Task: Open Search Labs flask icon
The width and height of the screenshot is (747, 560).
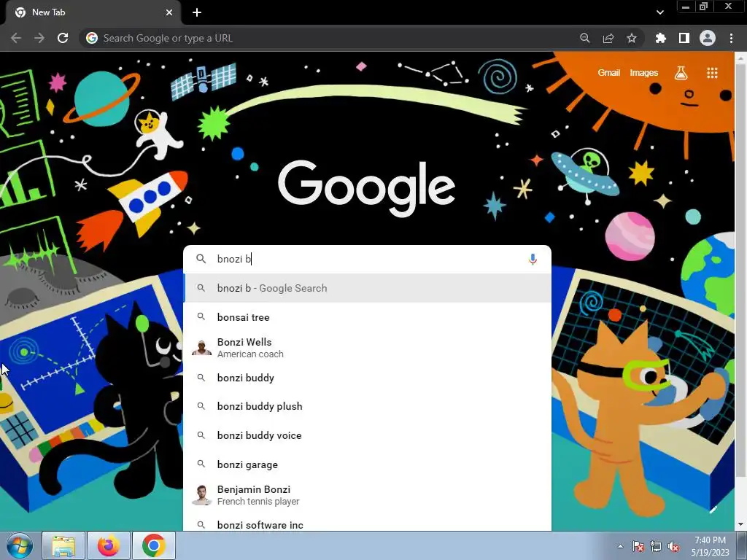Action: (681, 73)
